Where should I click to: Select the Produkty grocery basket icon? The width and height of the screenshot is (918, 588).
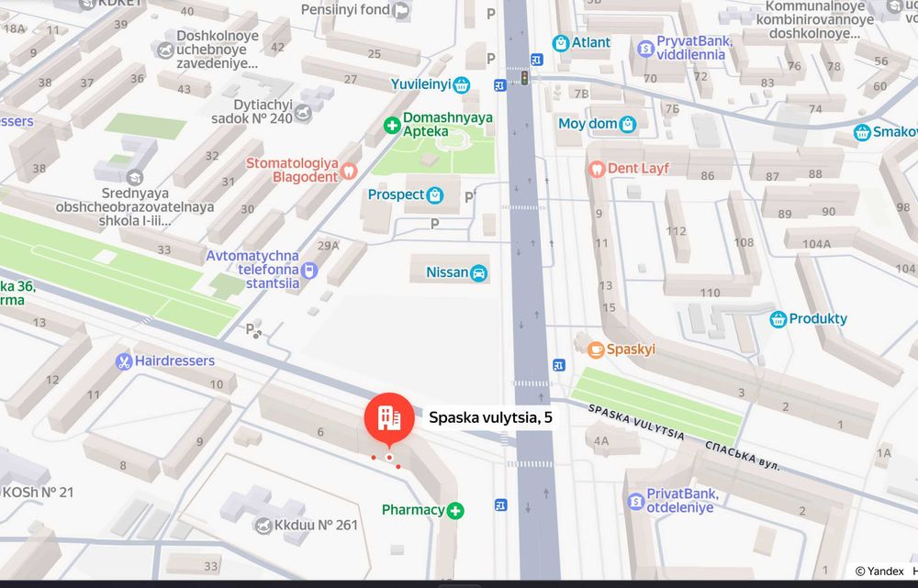778,319
